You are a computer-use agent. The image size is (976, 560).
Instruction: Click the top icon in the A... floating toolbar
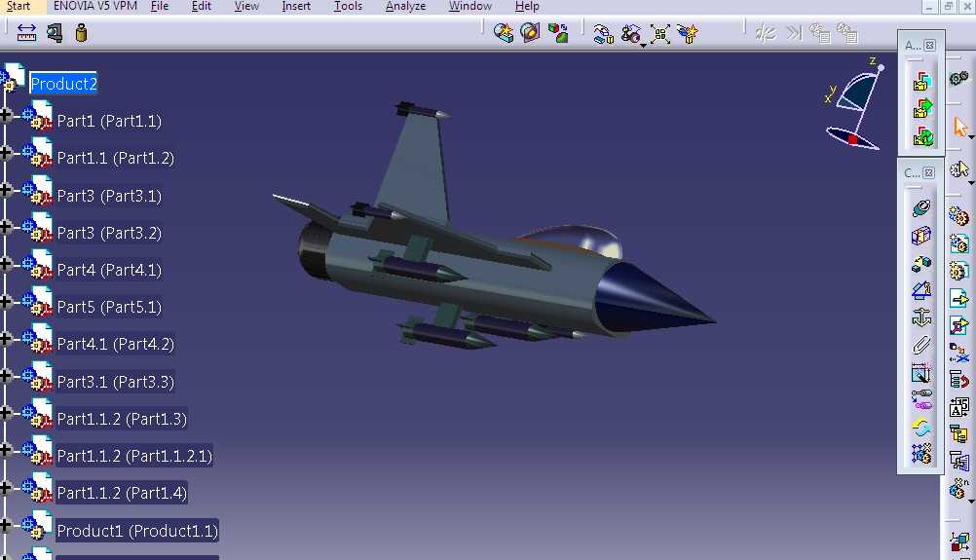921,81
